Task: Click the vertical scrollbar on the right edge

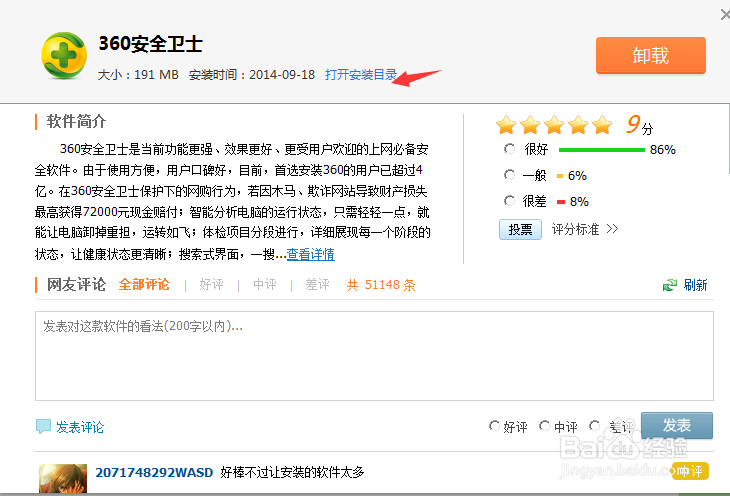Action: (728, 140)
